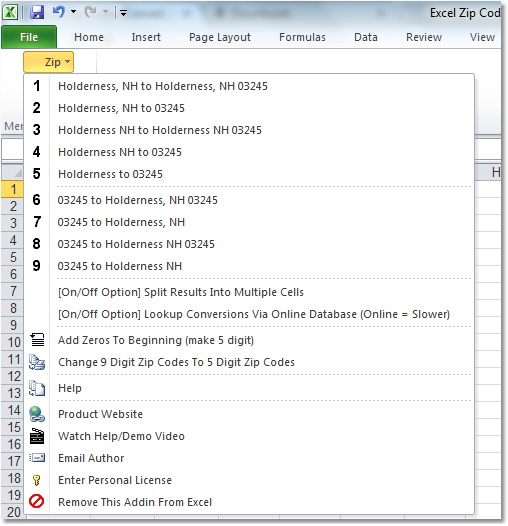Choose option 1 Holderness, NH to Holderness, NH 03245

pyautogui.click(x=249, y=86)
